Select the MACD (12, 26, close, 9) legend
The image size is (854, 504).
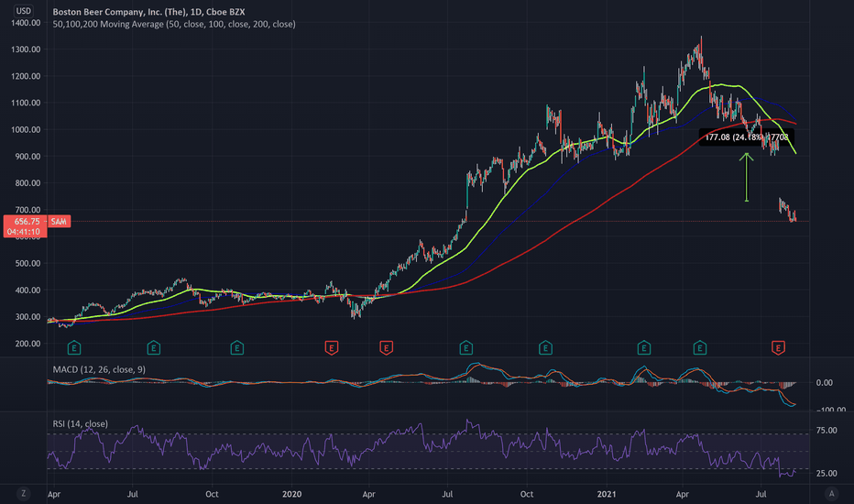click(99, 369)
